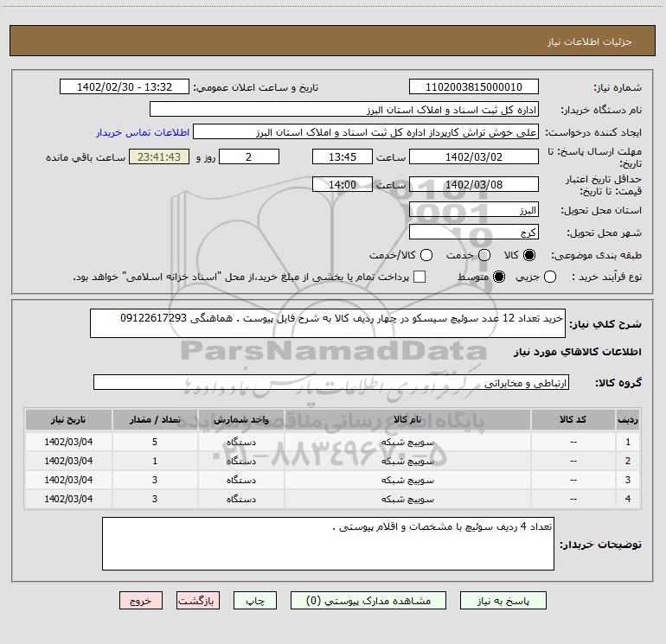Click the response deadline date 1402/03/02 field

coord(474,156)
